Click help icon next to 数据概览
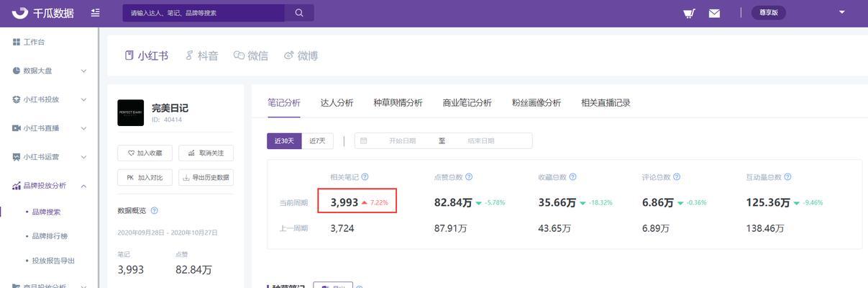Screen dimensions: 868x288 155,211
